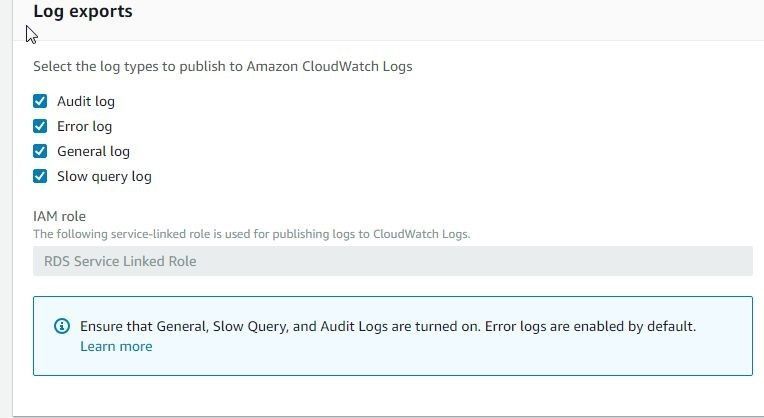Image resolution: width=764 pixels, height=418 pixels.
Task: Untick the Slow query log checkbox
Action: [40, 176]
